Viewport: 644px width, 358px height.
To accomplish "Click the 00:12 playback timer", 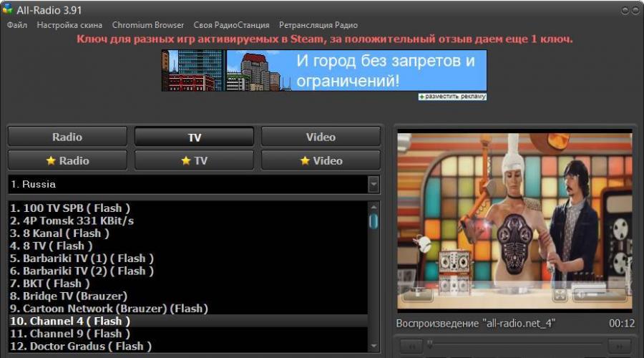I will [x=622, y=324].
